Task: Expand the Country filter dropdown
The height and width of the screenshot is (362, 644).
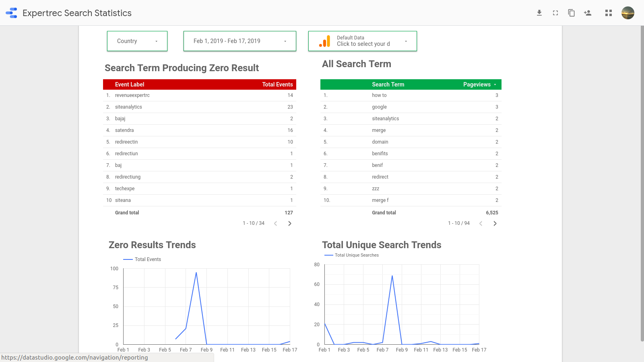Action: (x=137, y=41)
